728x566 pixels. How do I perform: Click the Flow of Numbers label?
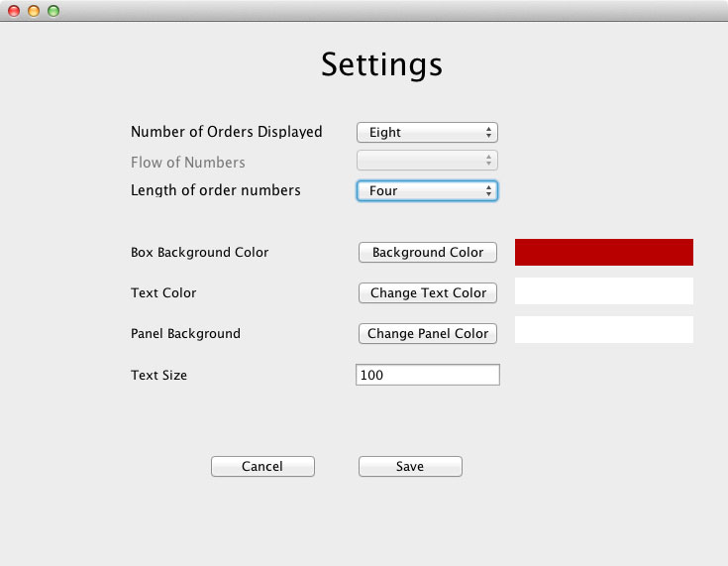pyautogui.click(x=188, y=163)
